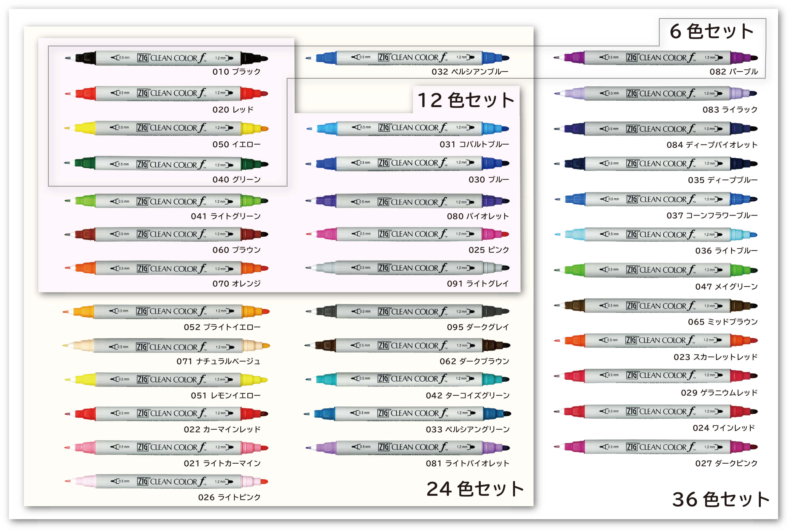Select the 027 ダークピンク marker pen image
Screen dimensions: 791x532
(656, 447)
